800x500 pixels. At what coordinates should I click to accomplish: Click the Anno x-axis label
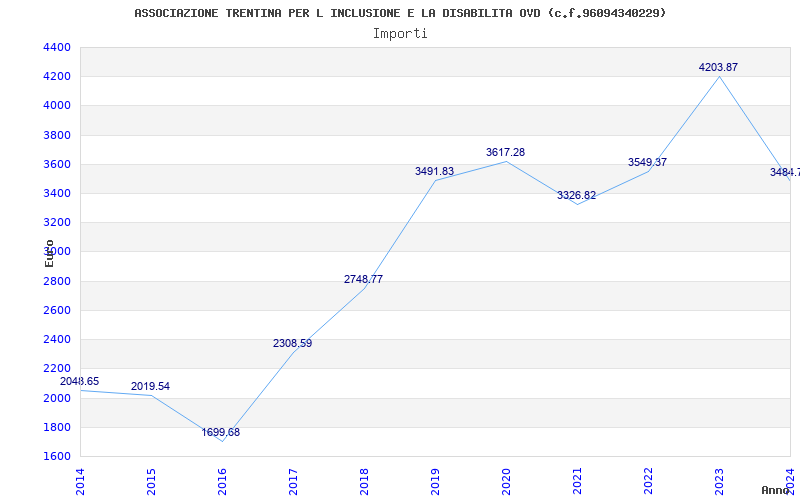pos(775,490)
